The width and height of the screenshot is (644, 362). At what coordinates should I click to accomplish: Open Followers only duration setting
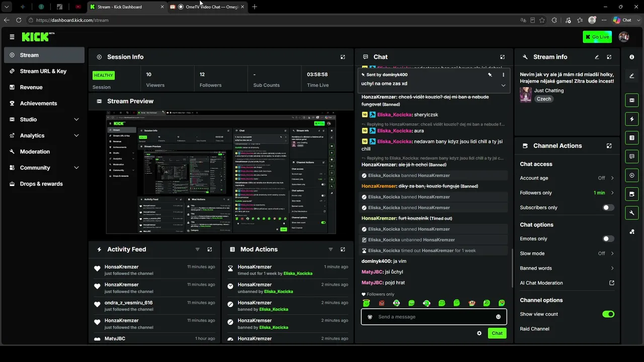coord(567,193)
